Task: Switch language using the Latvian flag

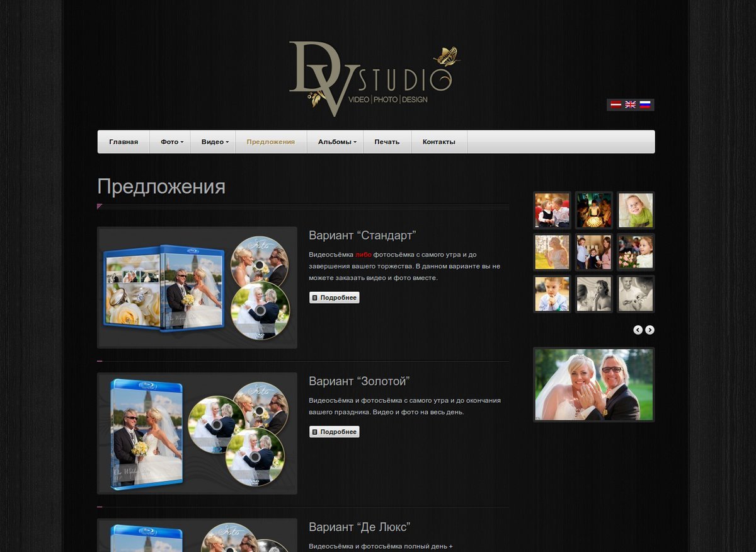Action: point(616,105)
